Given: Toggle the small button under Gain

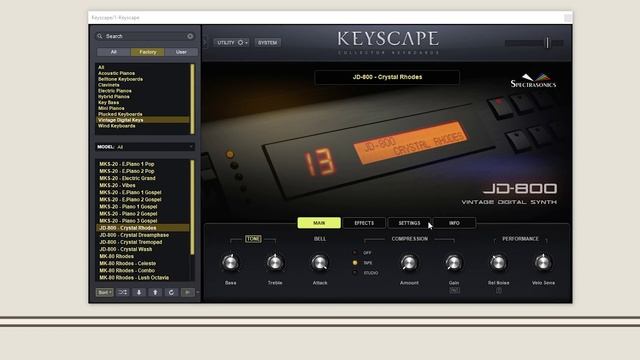Looking at the screenshot, I should (454, 291).
